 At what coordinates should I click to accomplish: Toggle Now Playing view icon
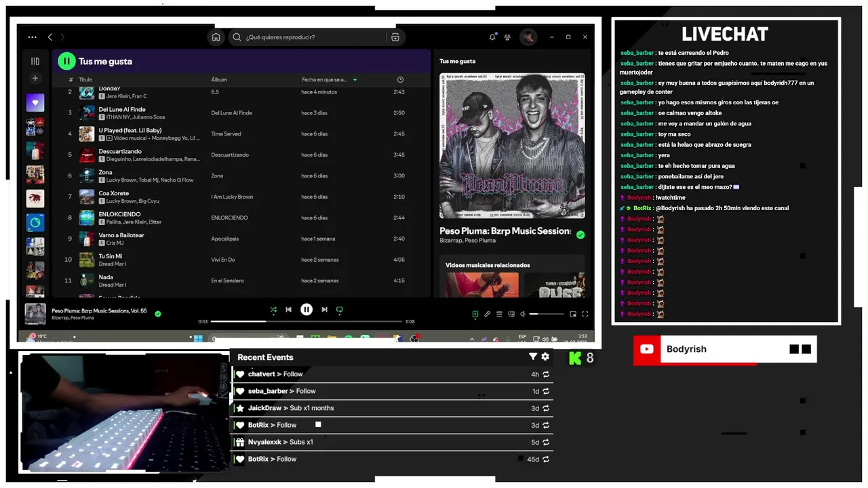tap(475, 314)
